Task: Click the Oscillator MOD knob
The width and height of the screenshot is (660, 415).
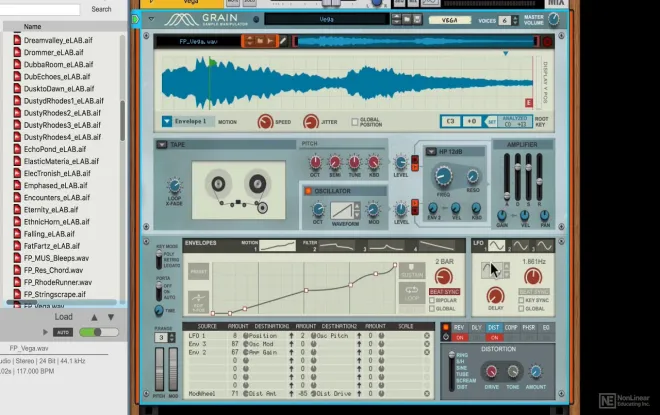Action: pos(373,210)
